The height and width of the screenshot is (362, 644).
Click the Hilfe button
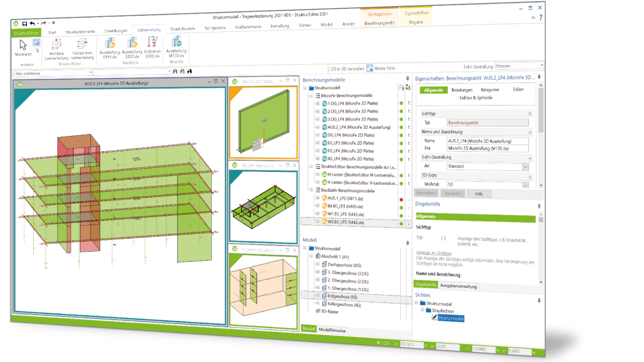(x=479, y=194)
